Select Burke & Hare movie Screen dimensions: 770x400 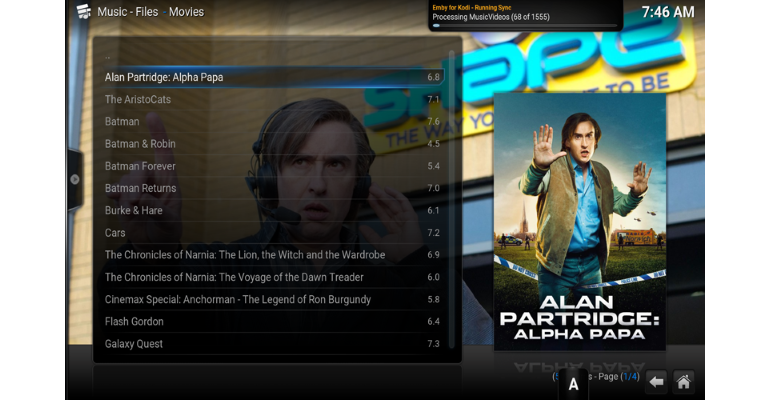(273, 210)
